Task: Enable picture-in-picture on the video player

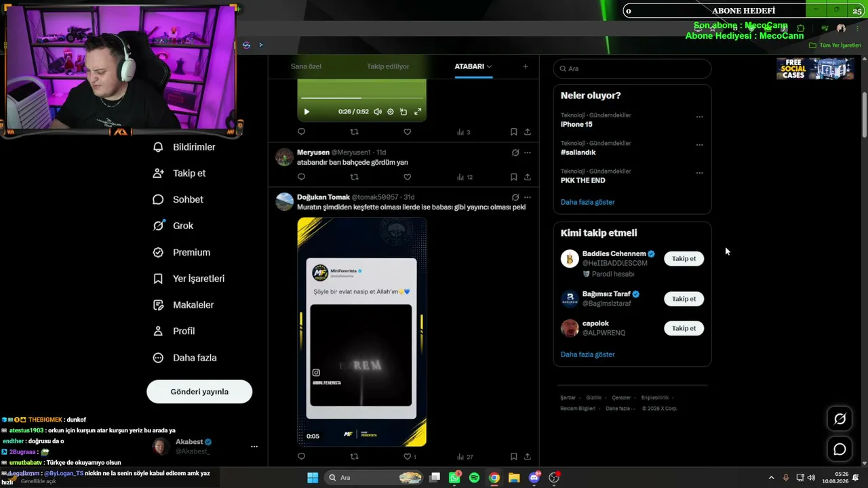Action: [403, 112]
